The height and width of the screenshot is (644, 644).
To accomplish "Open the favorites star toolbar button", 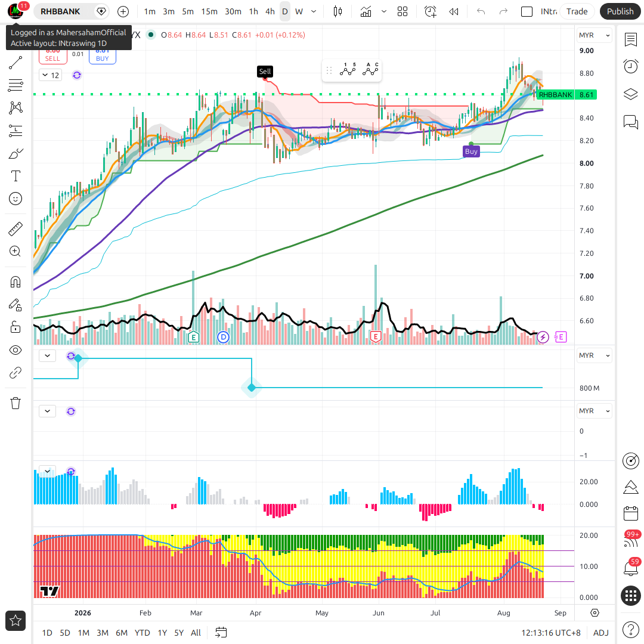I will [x=16, y=621].
